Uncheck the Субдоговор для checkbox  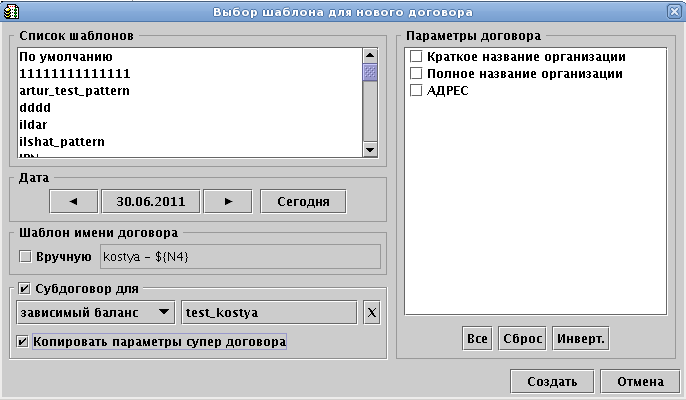[26, 290]
